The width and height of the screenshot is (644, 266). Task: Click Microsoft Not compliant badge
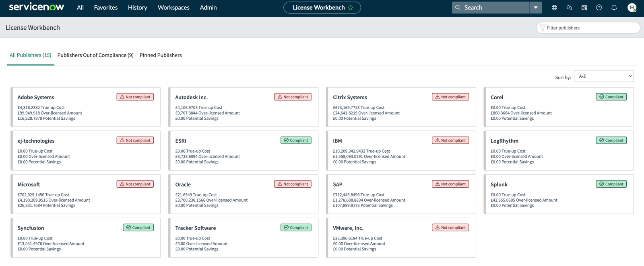point(135,184)
